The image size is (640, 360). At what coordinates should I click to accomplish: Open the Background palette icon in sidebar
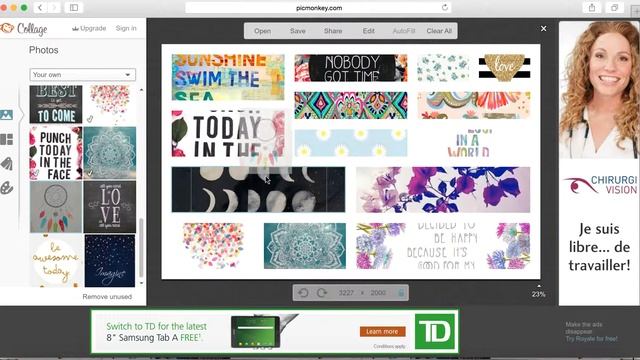click(7, 188)
